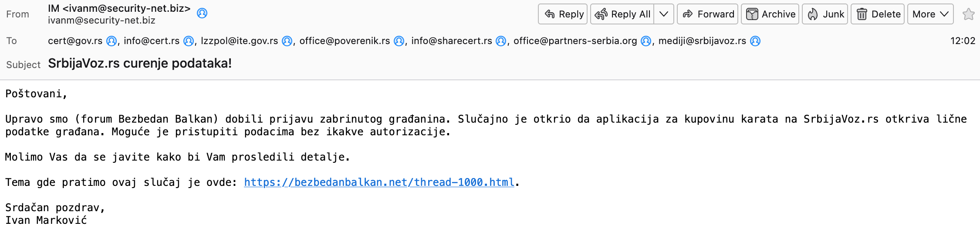Click contact icon beside lzzpol@ite.gov.rs
The image size is (980, 233).
click(x=287, y=41)
